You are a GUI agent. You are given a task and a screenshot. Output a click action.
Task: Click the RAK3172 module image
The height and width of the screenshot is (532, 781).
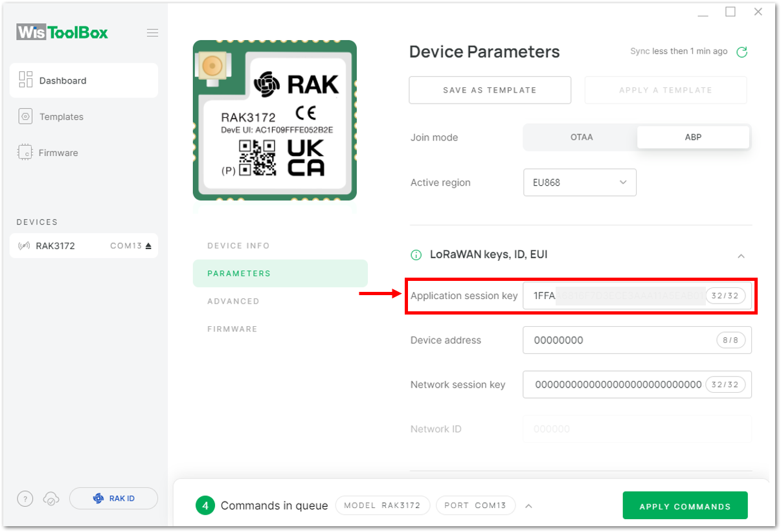click(x=275, y=120)
